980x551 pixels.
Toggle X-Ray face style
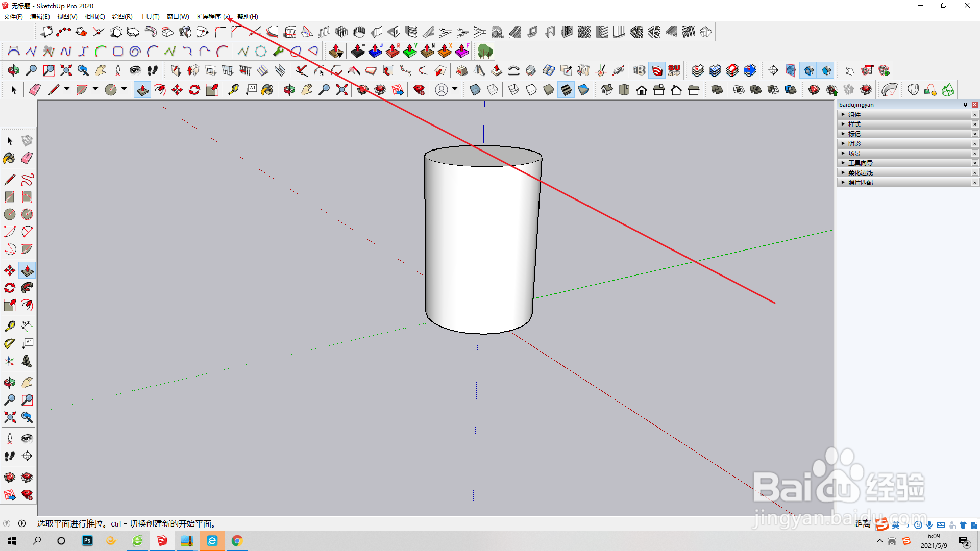[475, 90]
